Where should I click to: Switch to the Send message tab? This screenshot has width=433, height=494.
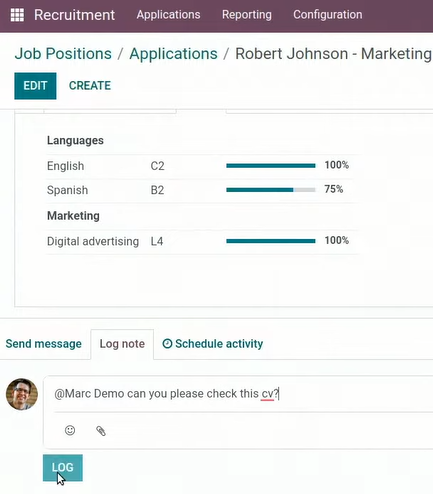pos(44,344)
